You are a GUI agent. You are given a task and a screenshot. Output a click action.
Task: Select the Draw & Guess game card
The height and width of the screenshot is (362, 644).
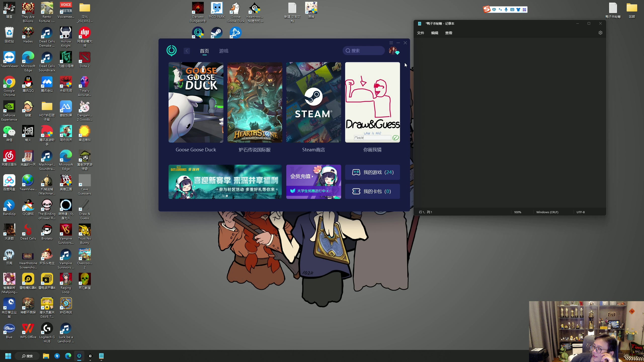click(x=372, y=102)
